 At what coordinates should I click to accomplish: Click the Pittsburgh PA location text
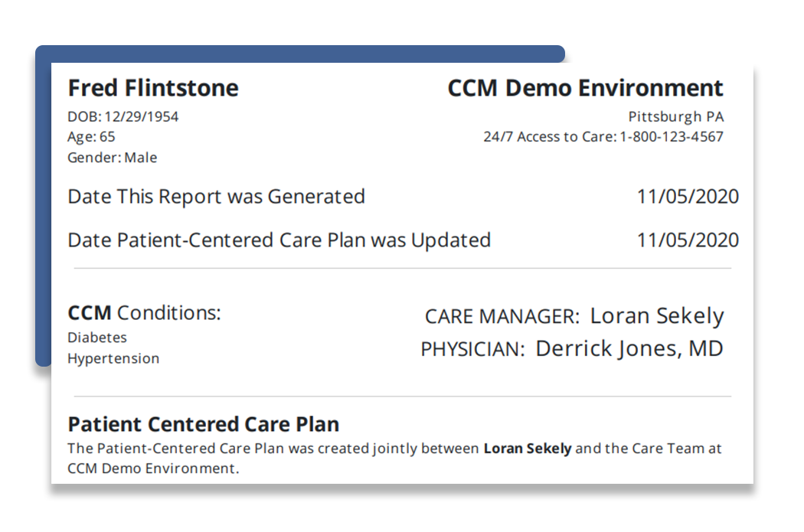pyautogui.click(x=676, y=117)
